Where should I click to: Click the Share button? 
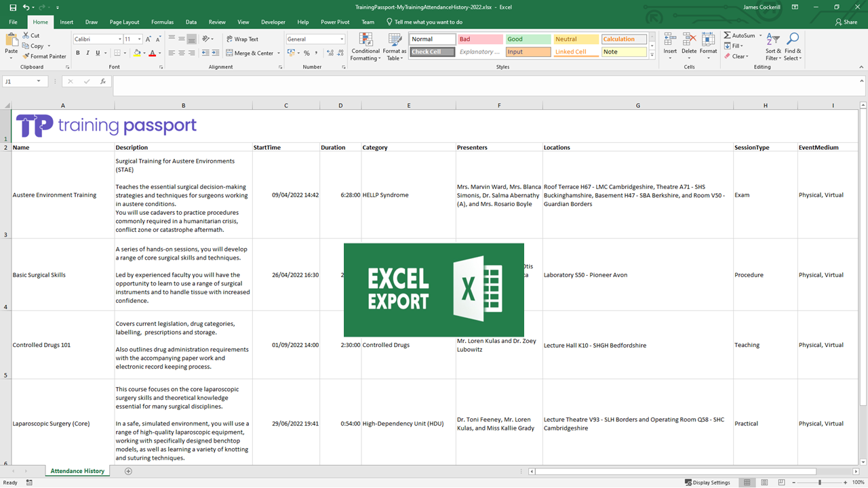coord(846,22)
